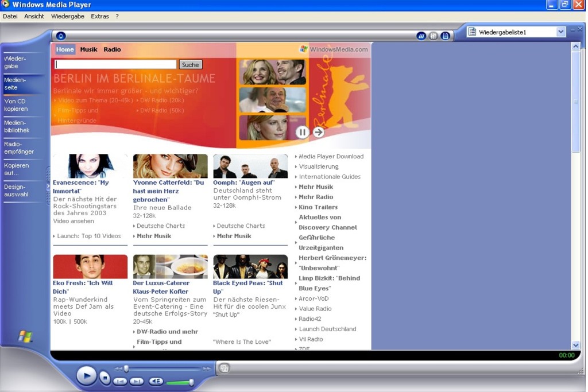The image size is (588, 392).
Task: Select the Wiedergabe sidebar tab
Action: 23,62
